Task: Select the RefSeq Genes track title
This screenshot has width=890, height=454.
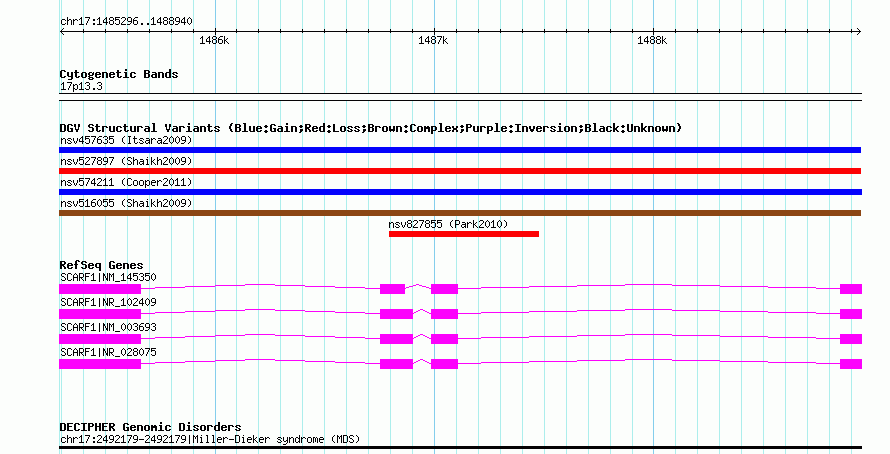Action: tap(101, 265)
